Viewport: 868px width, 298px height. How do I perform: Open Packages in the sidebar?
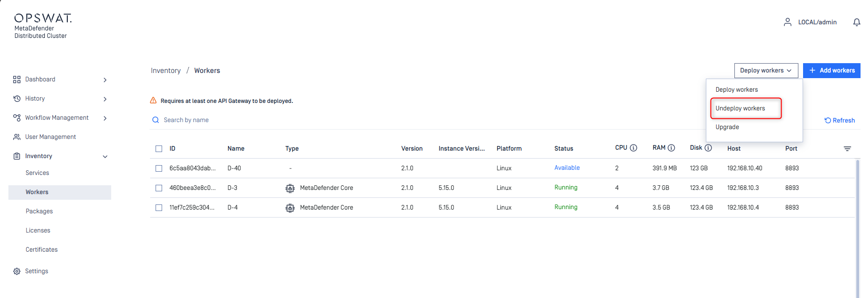tap(39, 211)
